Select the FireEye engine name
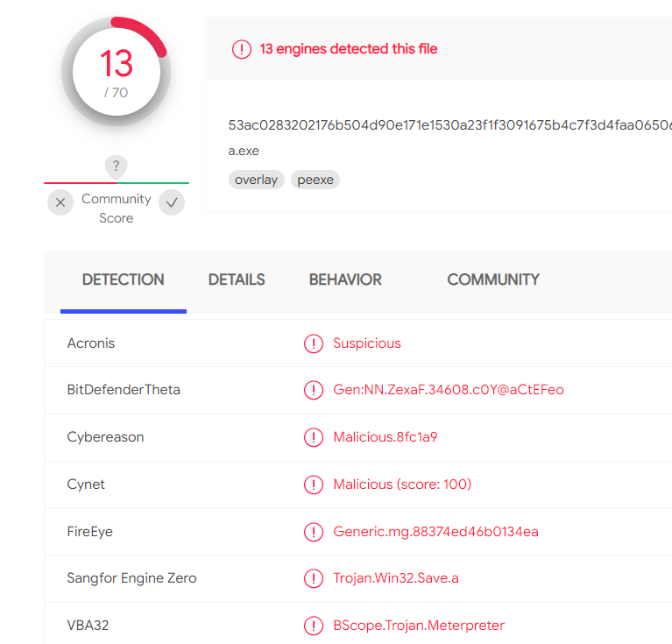 (90, 532)
